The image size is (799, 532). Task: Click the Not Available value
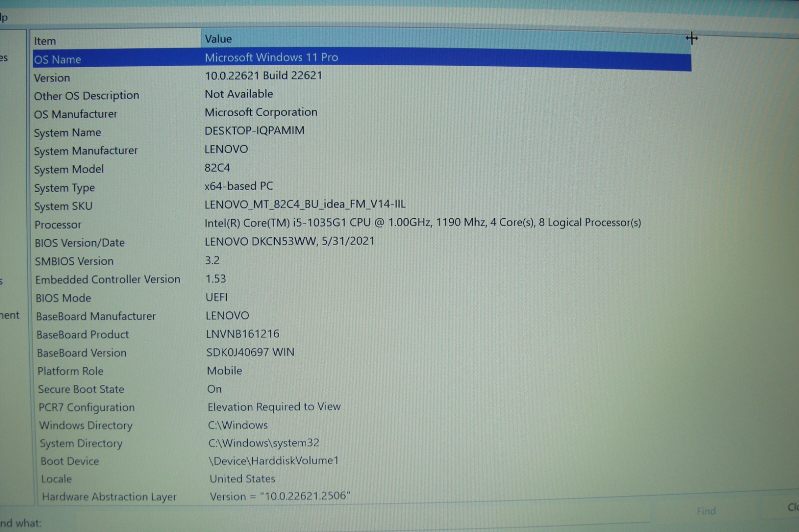(x=239, y=94)
